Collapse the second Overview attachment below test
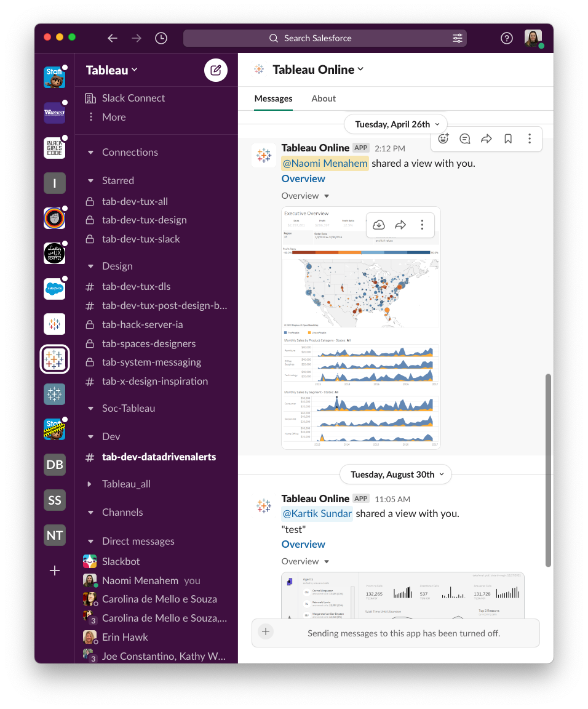The width and height of the screenshot is (588, 709). coord(327,561)
